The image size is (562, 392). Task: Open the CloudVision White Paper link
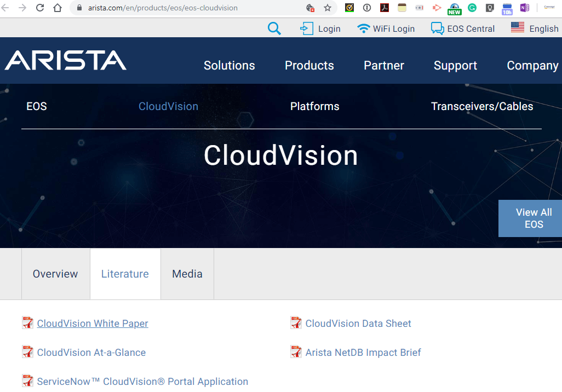pyautogui.click(x=92, y=323)
